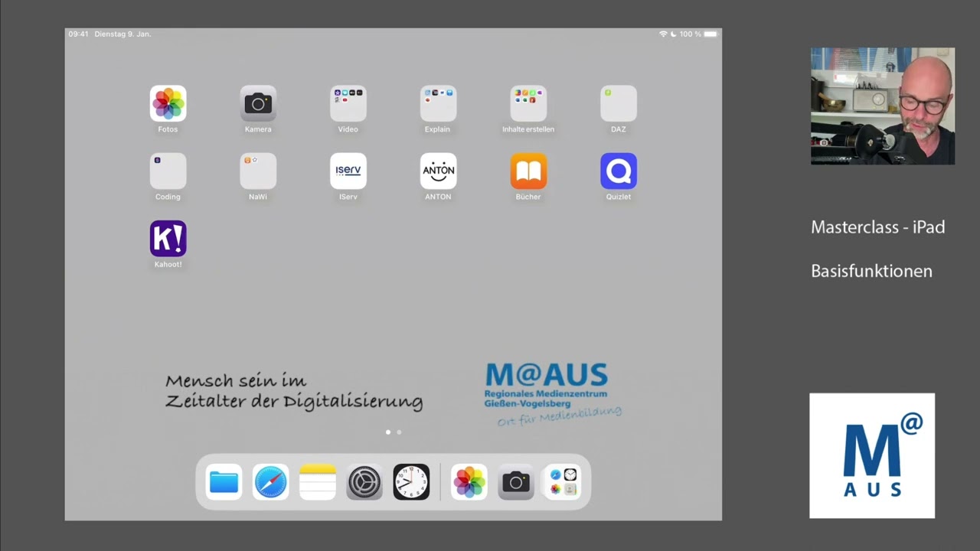
Task: Open the Inhalte erstellen folder
Action: tap(528, 103)
